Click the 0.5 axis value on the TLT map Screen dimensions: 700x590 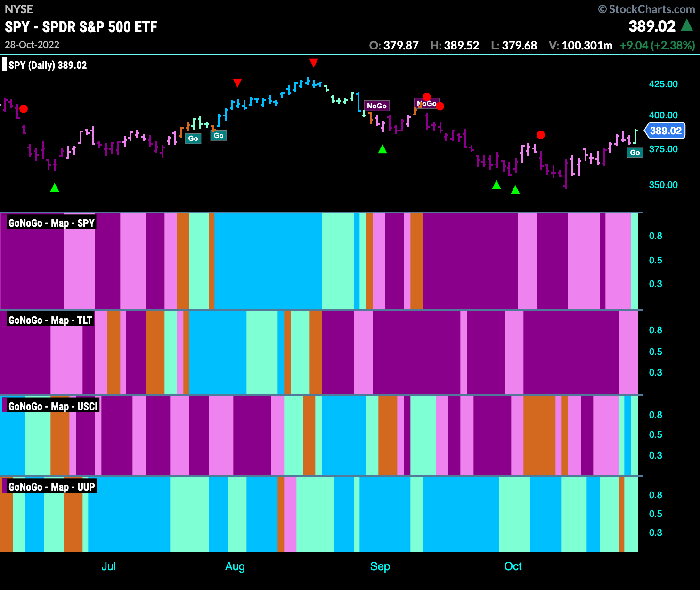click(655, 352)
